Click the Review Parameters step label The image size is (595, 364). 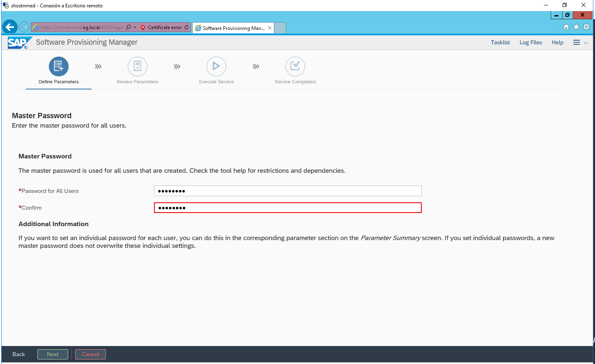138,82
